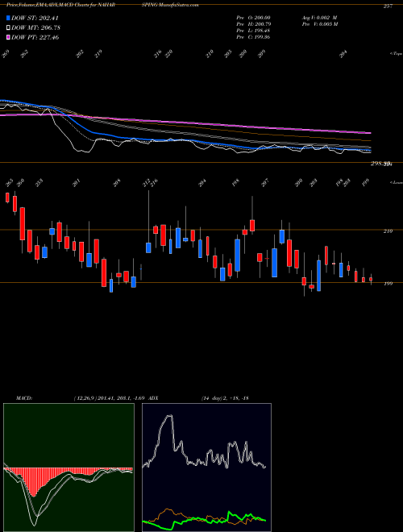Click the 210 price axis label
Viewport: 403px width, 532px height.
coord(388,231)
